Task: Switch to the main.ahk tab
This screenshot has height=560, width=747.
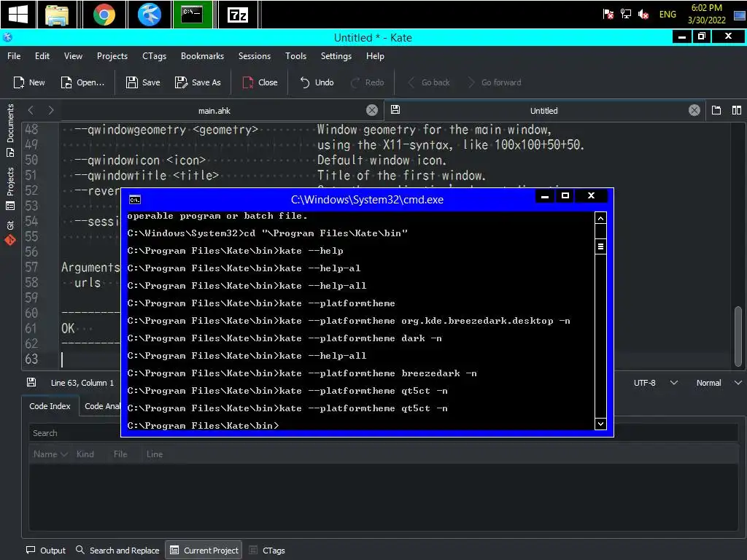Action: pos(214,111)
